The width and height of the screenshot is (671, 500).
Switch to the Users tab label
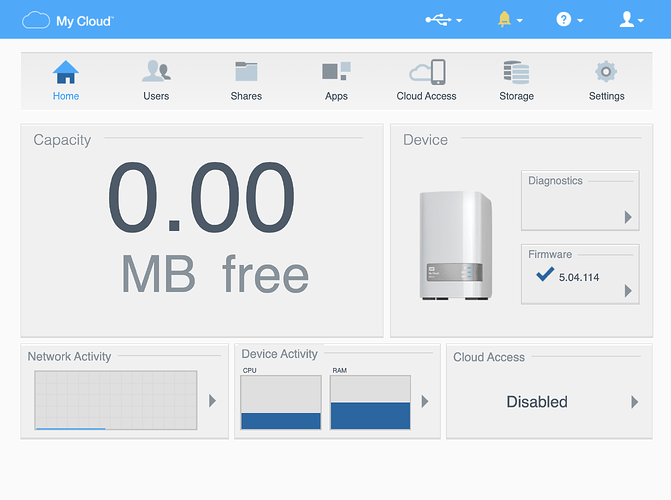point(156,96)
